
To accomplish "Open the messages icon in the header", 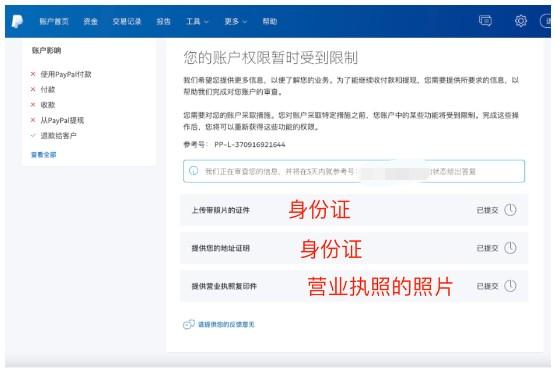I will point(485,21).
